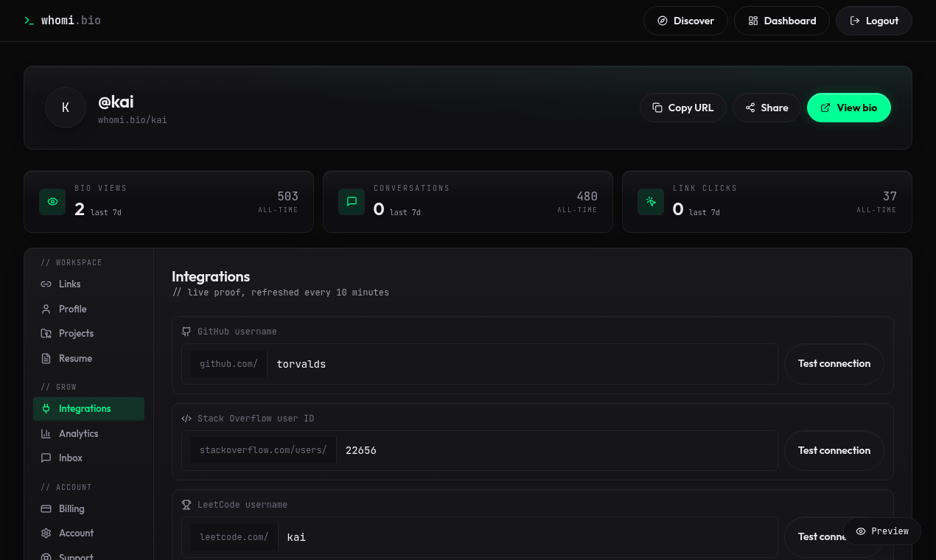Open Resume section in sidebar
Viewport: 936px width, 560px height.
pos(88,358)
